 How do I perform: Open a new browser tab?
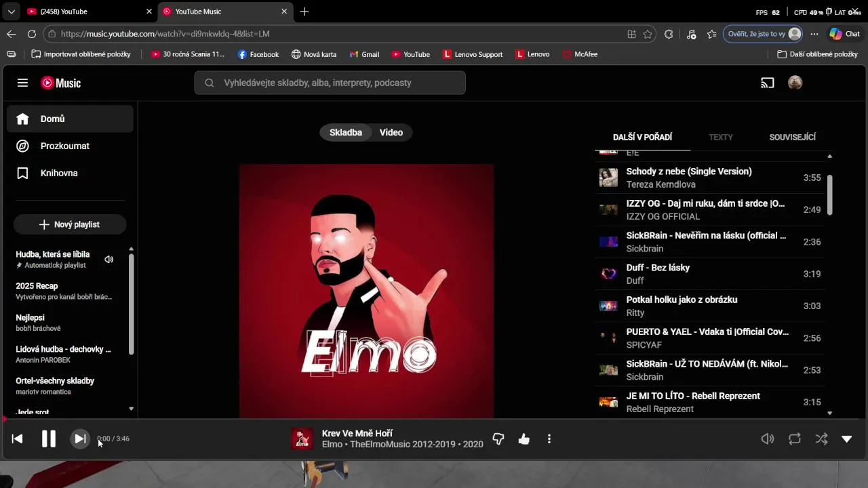coord(304,12)
